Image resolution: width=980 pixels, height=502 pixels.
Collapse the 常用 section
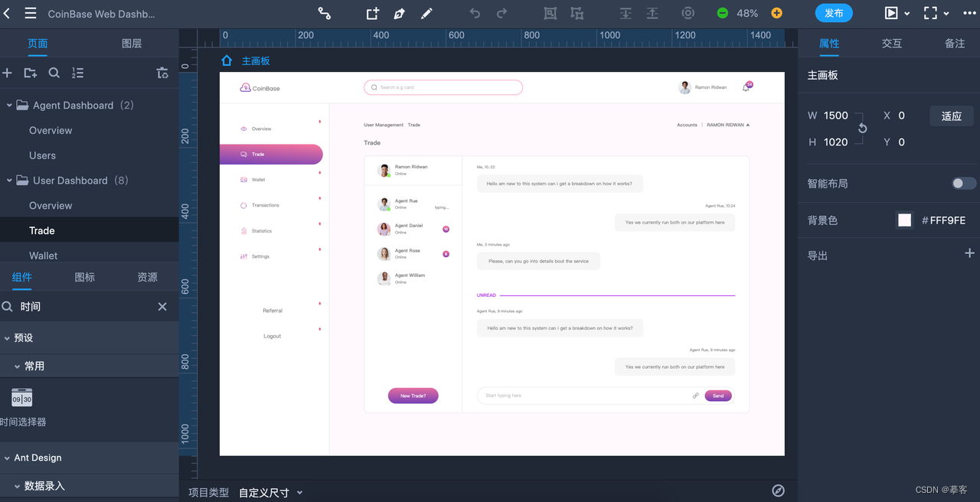click(18, 366)
